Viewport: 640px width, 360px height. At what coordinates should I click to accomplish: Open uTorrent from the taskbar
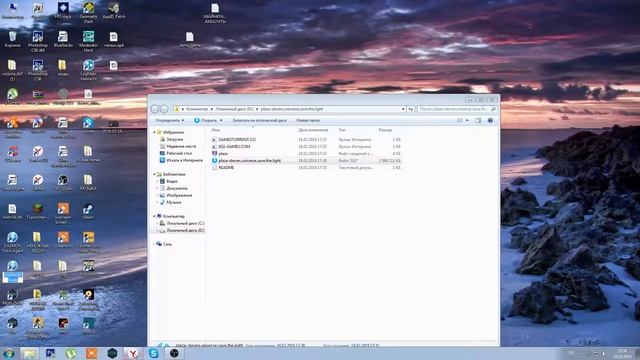[71, 353]
